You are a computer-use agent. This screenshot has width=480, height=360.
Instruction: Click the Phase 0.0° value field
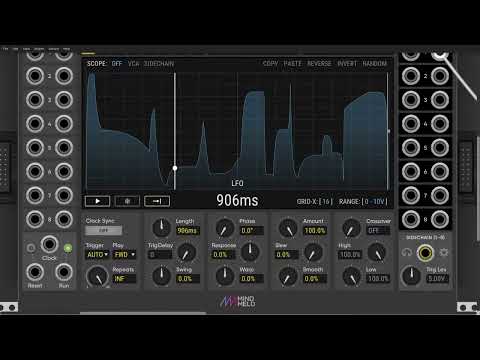pos(251,231)
